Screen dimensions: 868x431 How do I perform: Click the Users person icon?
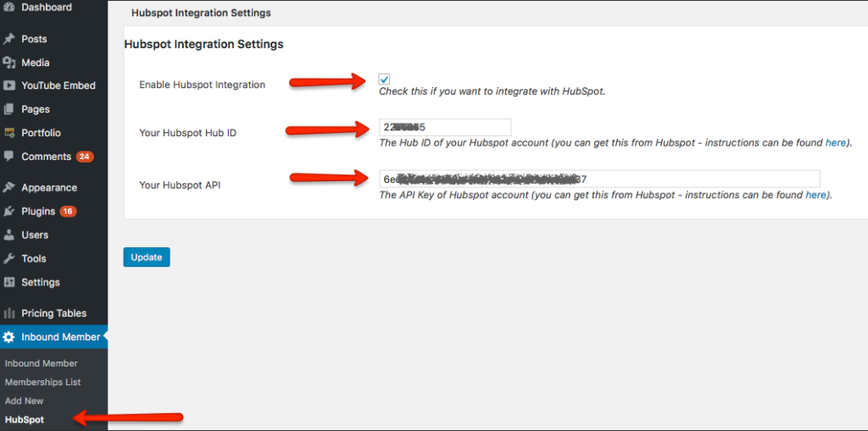(8, 235)
